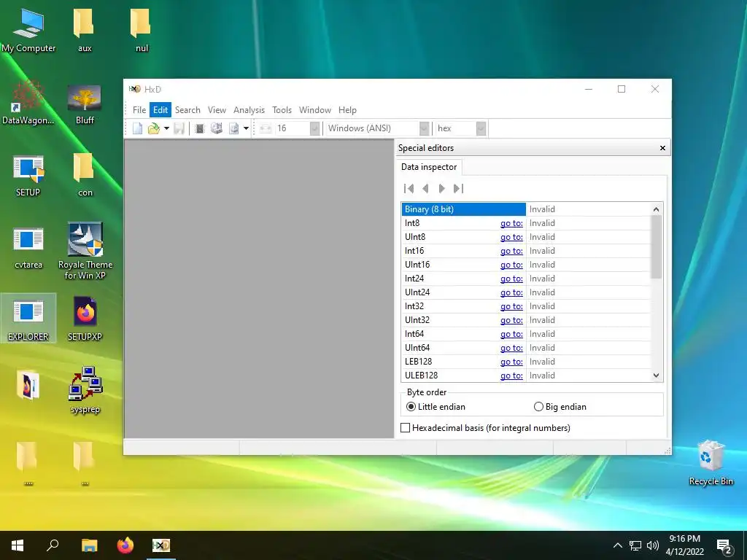The width and height of the screenshot is (747, 560).
Task: Select the aux folder on the desktop
Action: coord(85,31)
